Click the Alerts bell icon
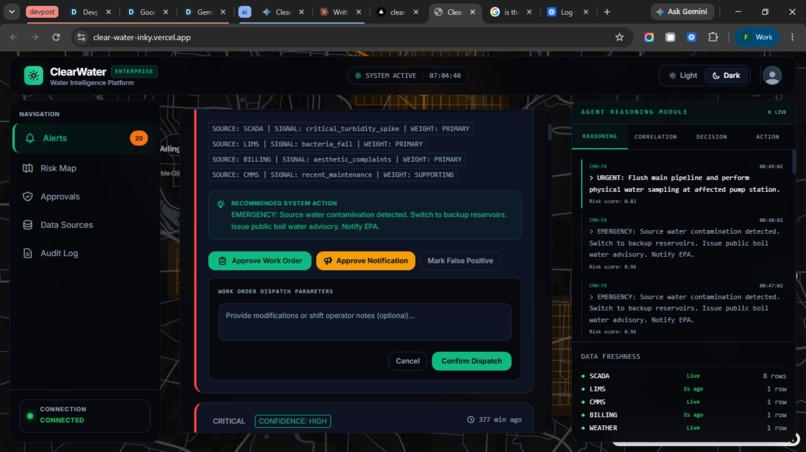The height and width of the screenshot is (452, 806). pos(30,138)
